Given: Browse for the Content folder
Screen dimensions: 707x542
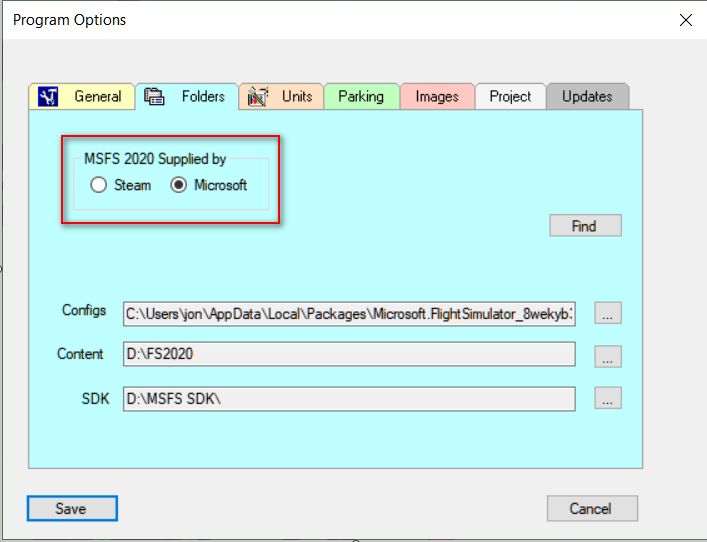Looking at the screenshot, I should pos(608,357).
